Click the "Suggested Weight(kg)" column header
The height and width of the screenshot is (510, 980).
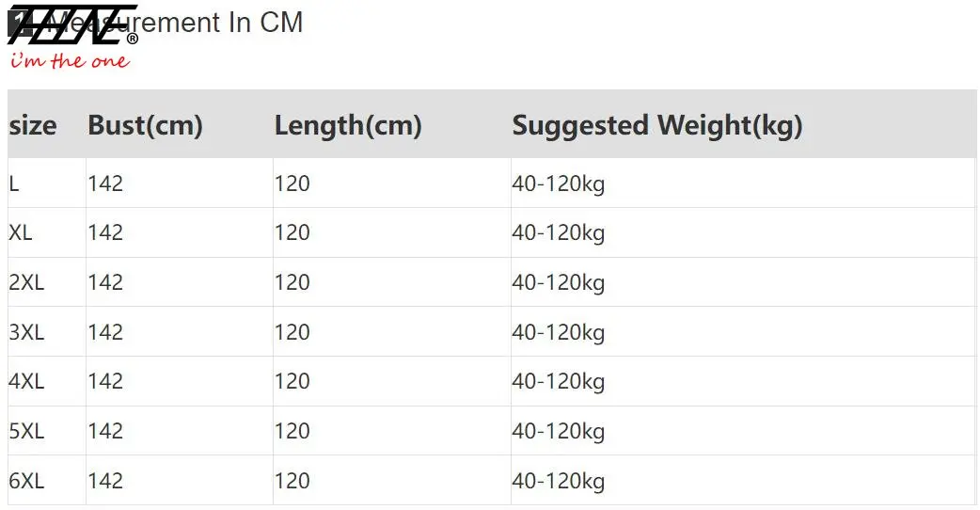coord(656,125)
